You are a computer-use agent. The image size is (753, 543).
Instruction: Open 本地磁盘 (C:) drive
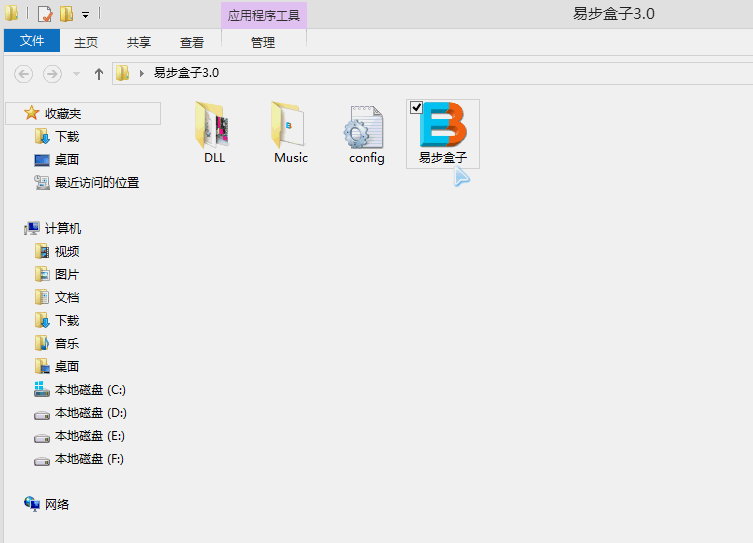coord(90,390)
